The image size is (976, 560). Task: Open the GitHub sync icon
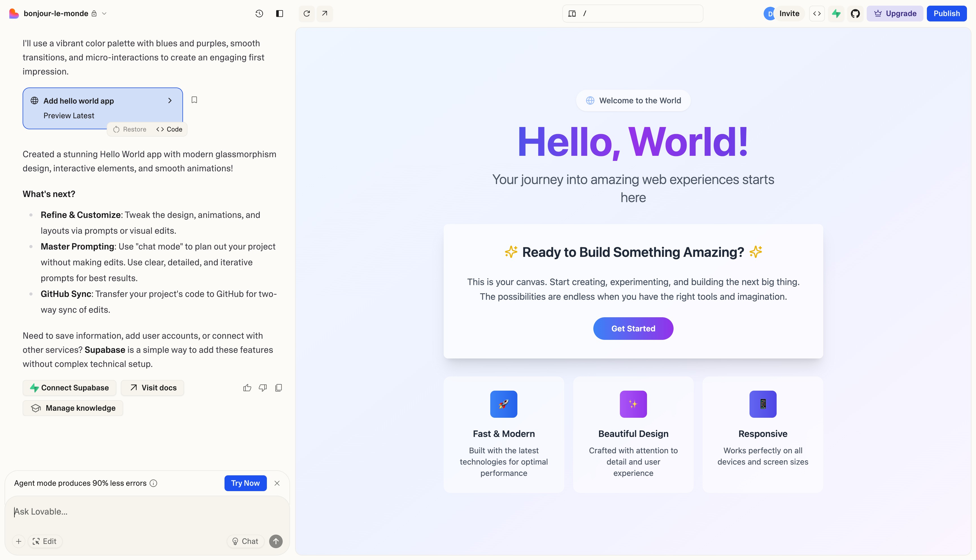coord(855,14)
